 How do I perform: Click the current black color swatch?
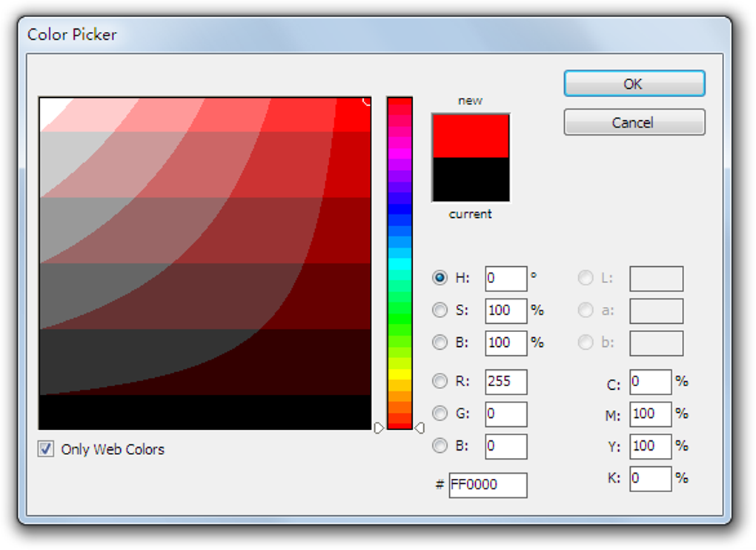pyautogui.click(x=471, y=179)
